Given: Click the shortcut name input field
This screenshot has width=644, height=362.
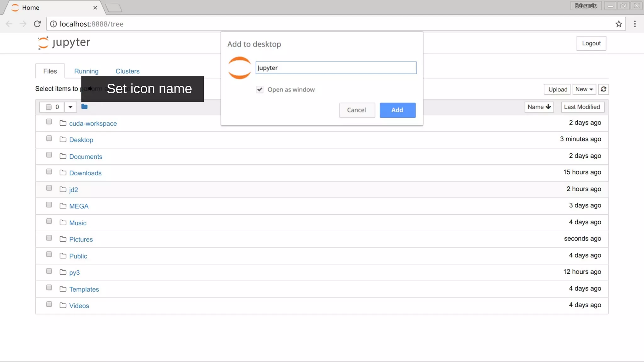Looking at the screenshot, I should pos(336,68).
